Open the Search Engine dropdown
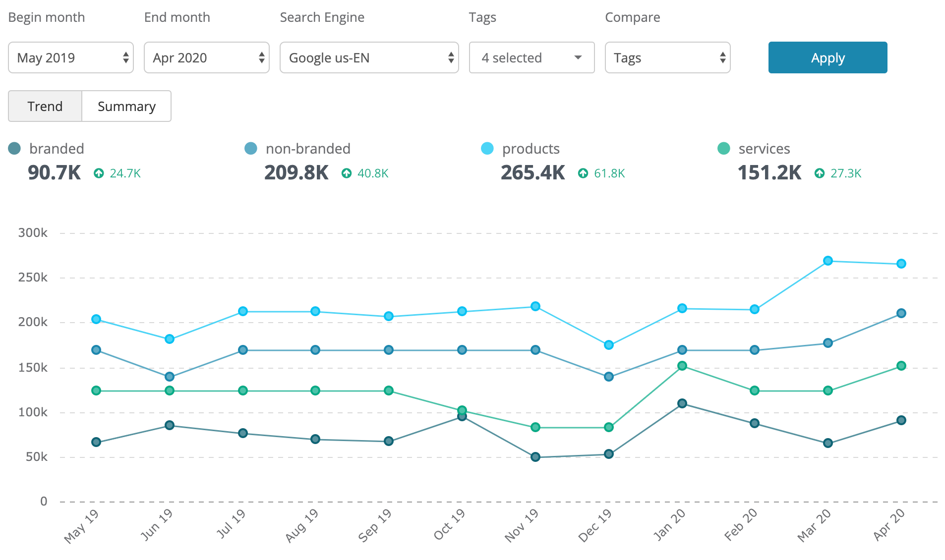The image size is (945, 560). 369,57
